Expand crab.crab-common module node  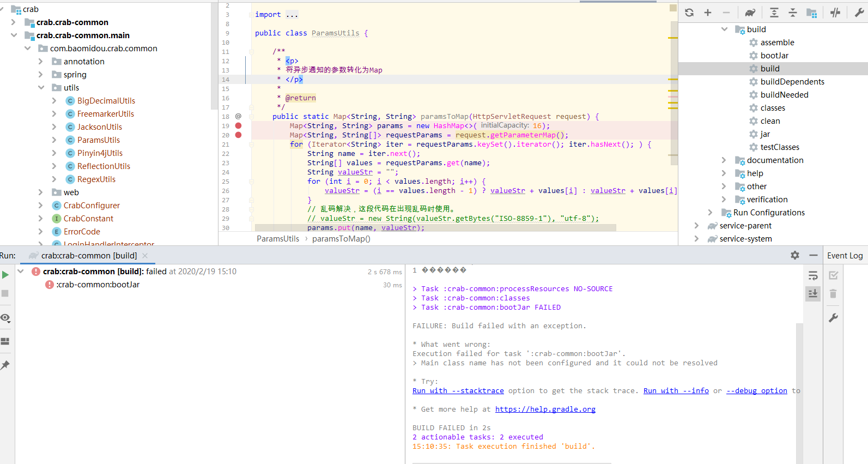[x=14, y=22]
